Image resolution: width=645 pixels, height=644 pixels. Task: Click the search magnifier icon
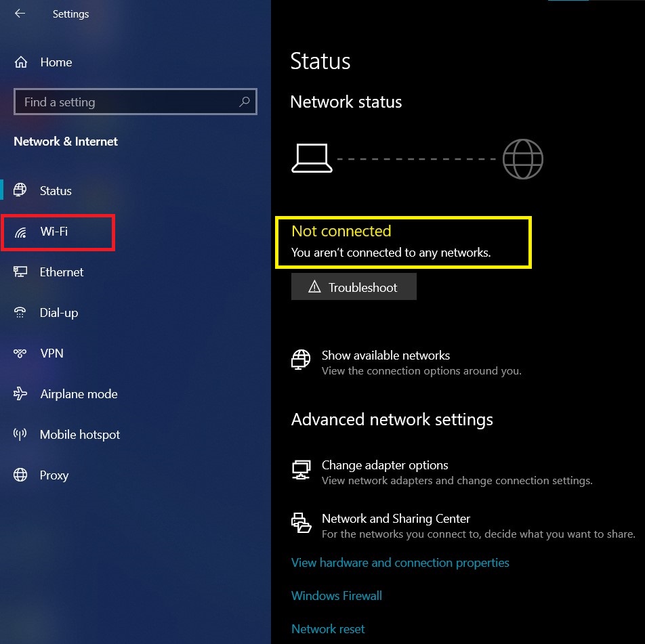(x=245, y=102)
